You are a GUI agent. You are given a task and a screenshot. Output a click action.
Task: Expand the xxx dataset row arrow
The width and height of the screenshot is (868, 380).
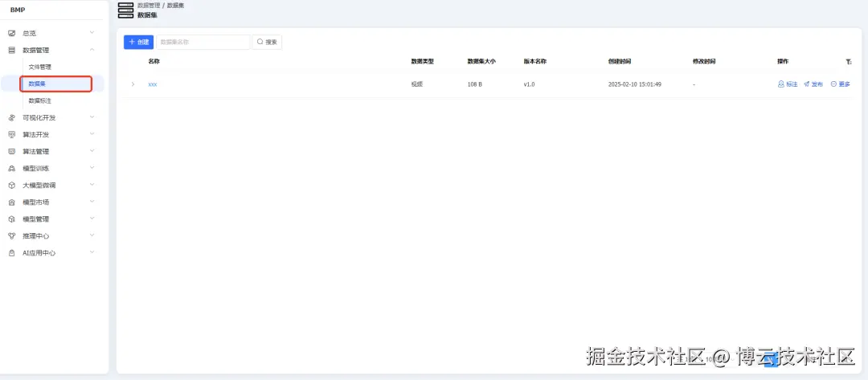click(133, 84)
